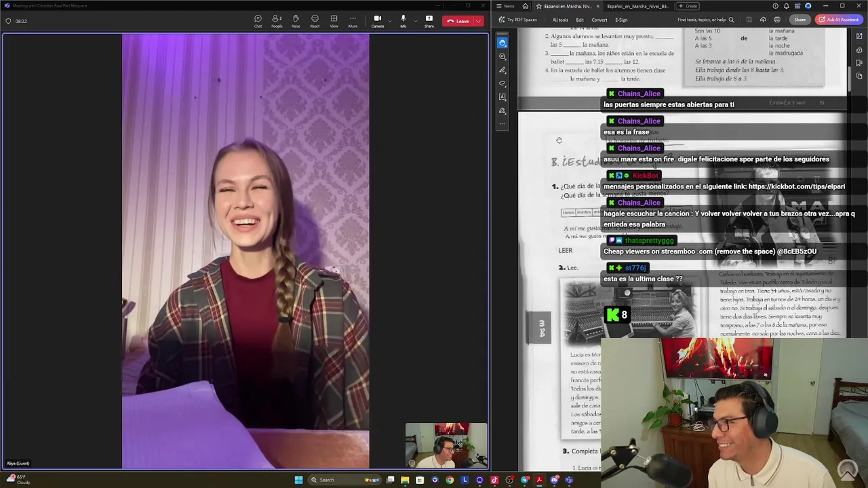Select the text box recognition tool

coord(502,97)
